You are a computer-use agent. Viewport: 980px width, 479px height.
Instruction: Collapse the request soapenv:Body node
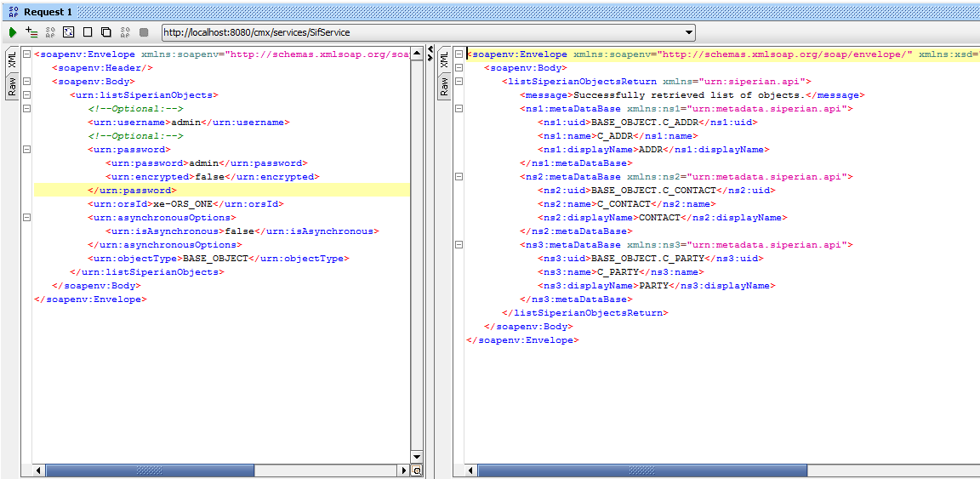pos(26,82)
